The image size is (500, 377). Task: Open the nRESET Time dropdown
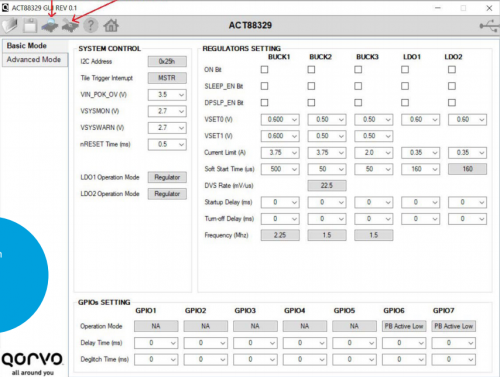[x=167, y=144]
